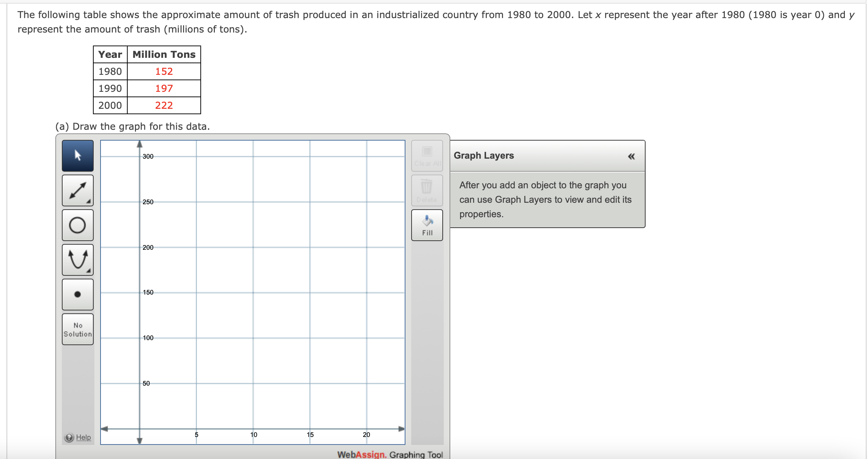Toggle the No Solution option

pos(77,329)
